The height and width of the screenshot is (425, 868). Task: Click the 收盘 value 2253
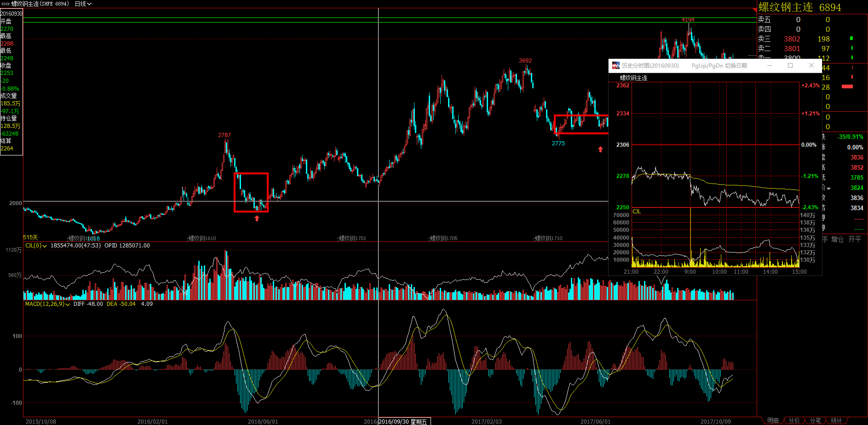point(7,73)
